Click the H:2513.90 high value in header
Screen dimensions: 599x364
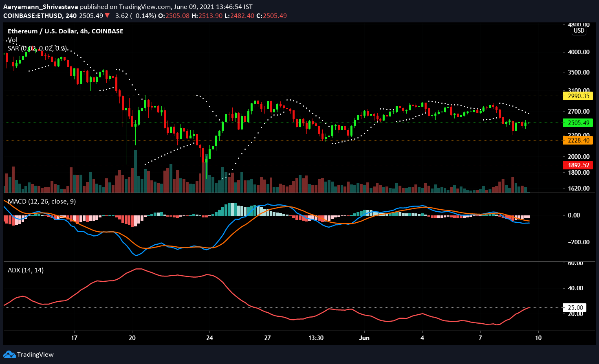pos(207,16)
